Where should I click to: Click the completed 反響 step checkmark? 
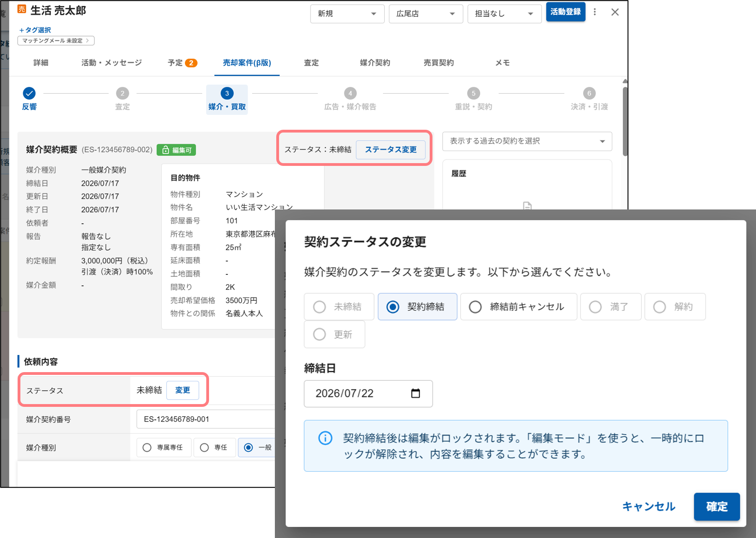pos(29,93)
